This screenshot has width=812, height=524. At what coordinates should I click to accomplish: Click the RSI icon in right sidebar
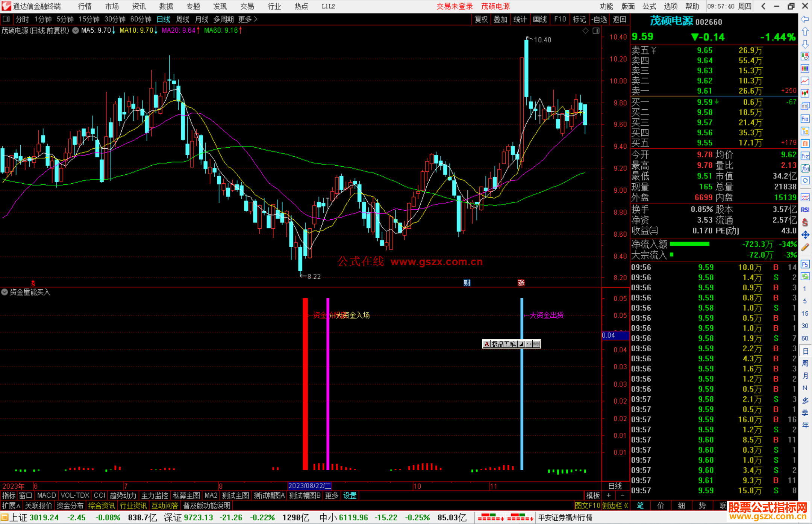pos(805,210)
